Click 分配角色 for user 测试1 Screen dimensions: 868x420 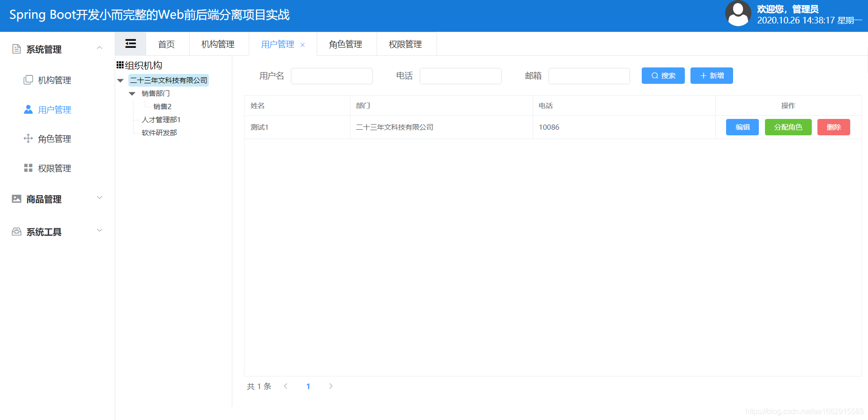point(788,127)
